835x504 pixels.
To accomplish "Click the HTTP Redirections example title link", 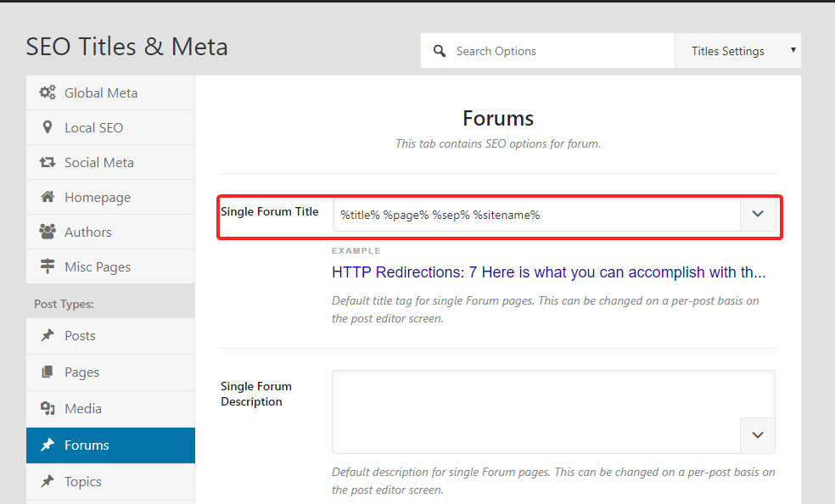I will coord(548,272).
